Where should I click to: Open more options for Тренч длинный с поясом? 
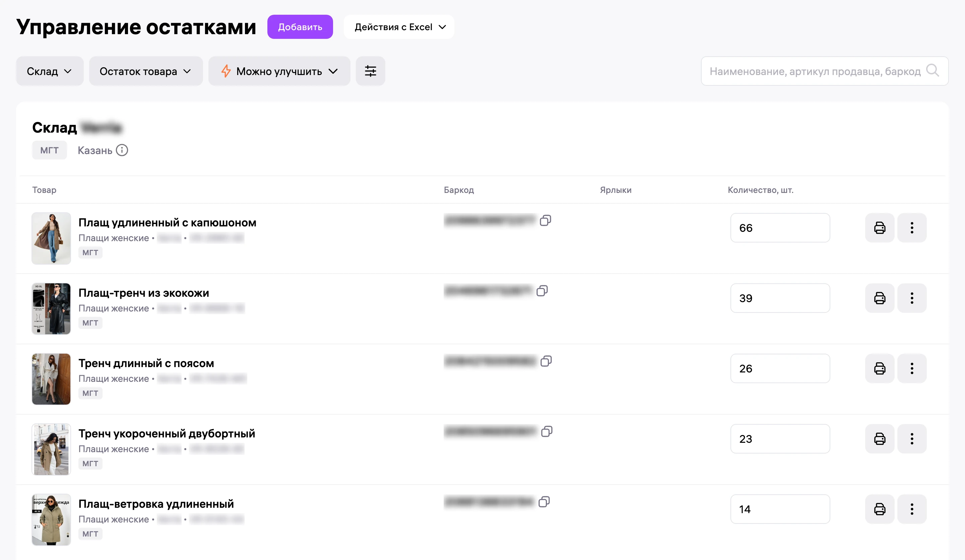click(x=912, y=368)
